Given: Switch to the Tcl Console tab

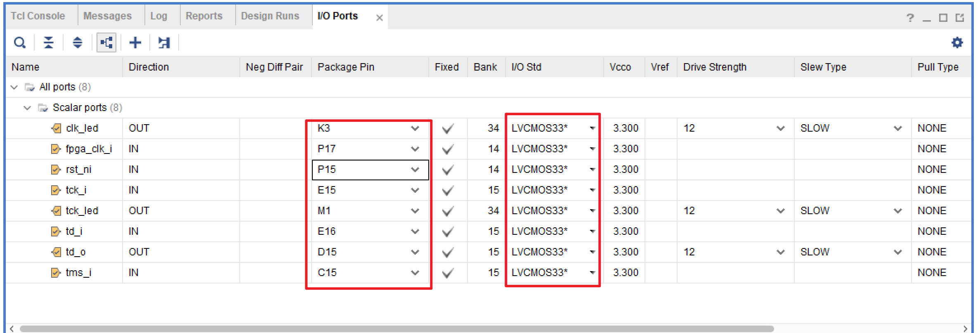Looking at the screenshot, I should 38,16.
